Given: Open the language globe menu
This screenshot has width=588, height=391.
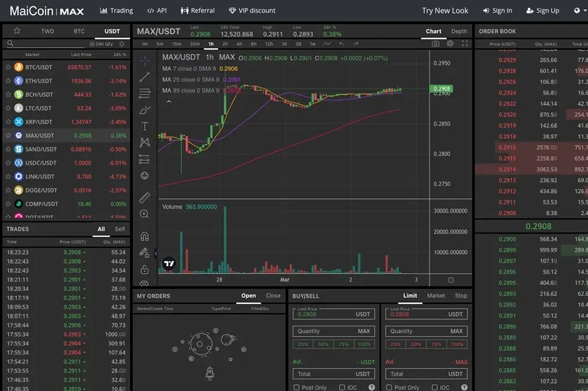Looking at the screenshot, I should tap(577, 10).
